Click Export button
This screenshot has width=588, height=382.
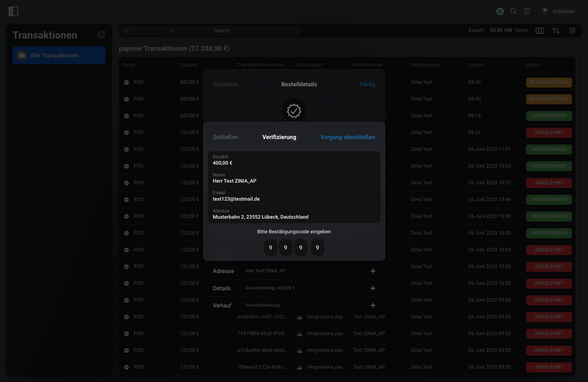(476, 30)
